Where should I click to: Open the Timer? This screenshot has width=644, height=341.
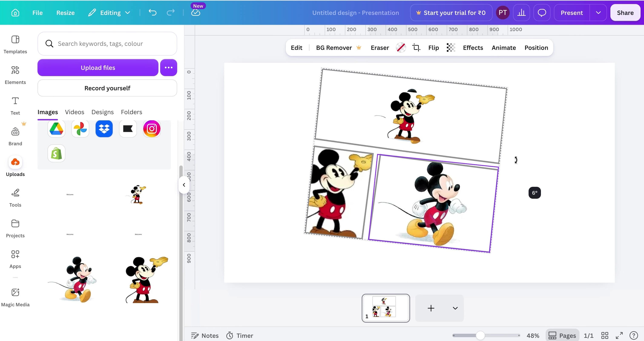(x=240, y=335)
